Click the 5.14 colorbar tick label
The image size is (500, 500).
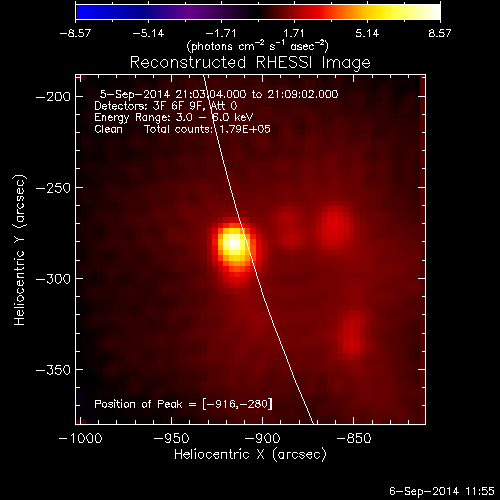tap(367, 33)
